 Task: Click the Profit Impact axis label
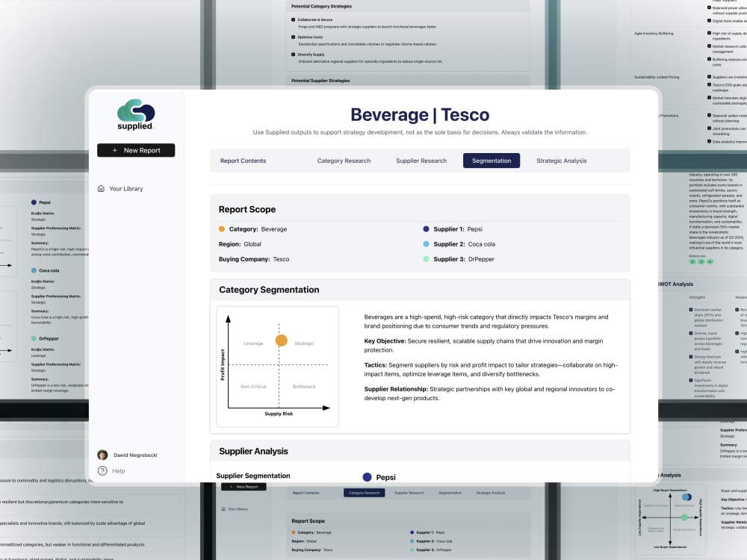pyautogui.click(x=223, y=365)
